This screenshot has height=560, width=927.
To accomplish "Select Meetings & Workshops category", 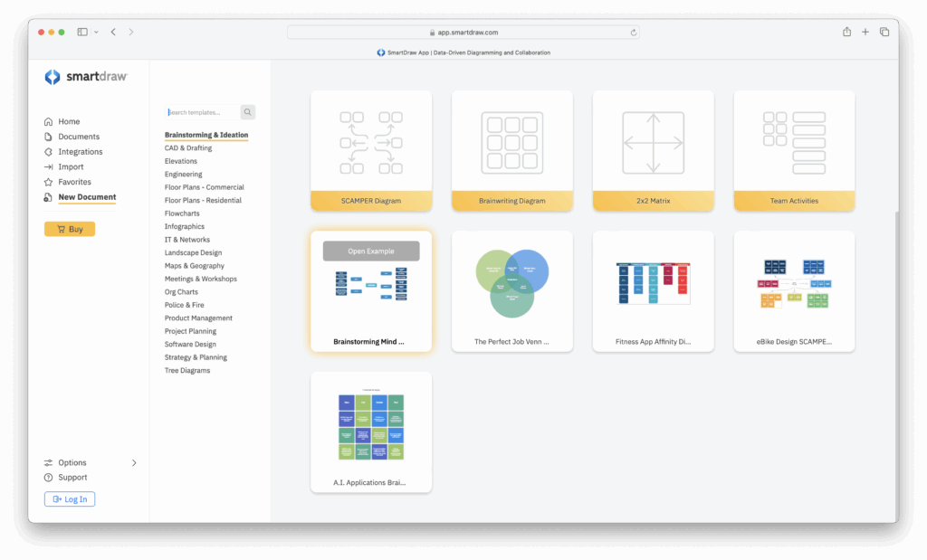I will pyautogui.click(x=200, y=279).
